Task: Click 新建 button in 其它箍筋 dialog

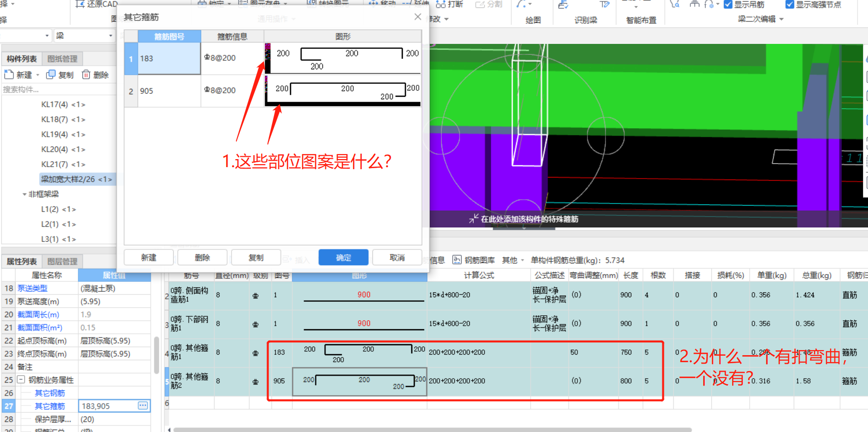Action: pyautogui.click(x=149, y=257)
